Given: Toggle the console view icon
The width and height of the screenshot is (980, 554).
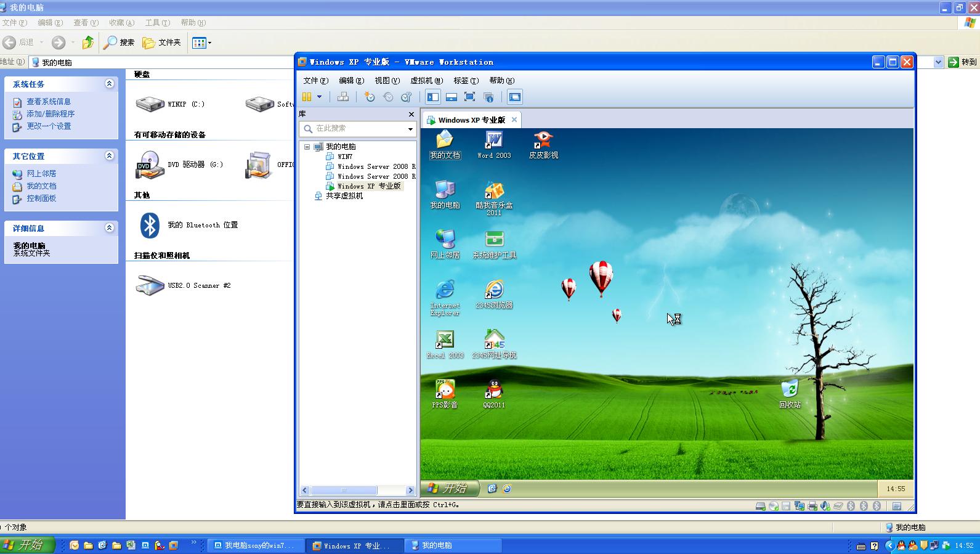Looking at the screenshot, I should 515,97.
